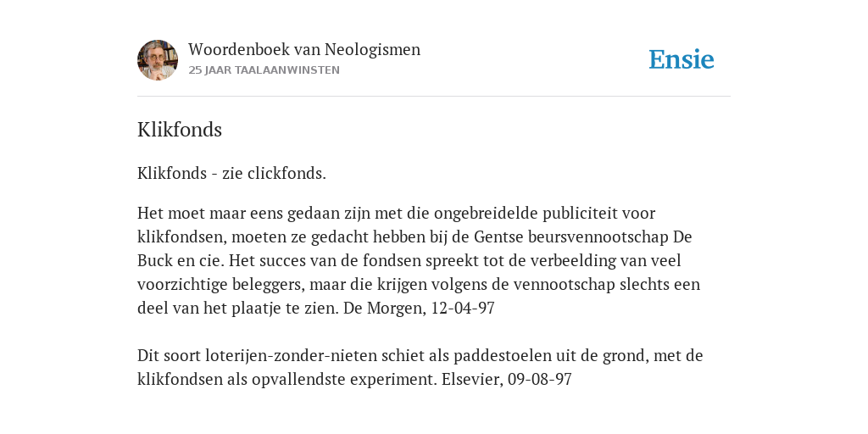Click 'deel van het plaatje te zien'

tap(238, 308)
